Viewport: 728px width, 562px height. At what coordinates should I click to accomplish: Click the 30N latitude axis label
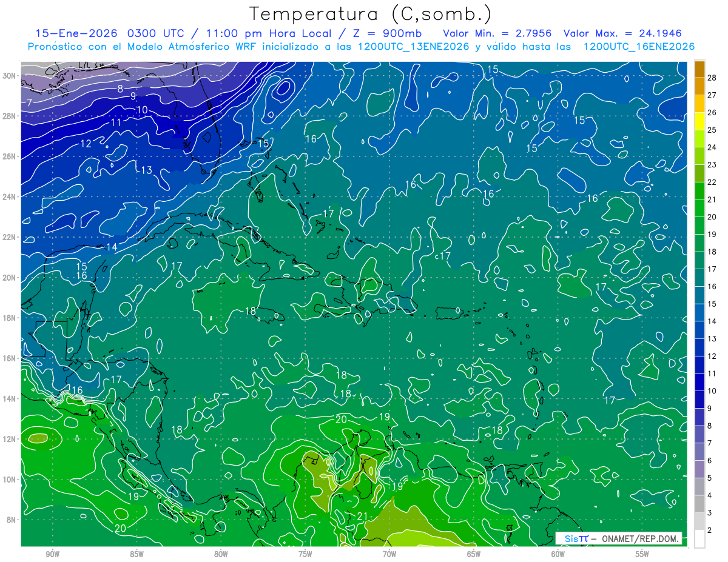point(10,76)
